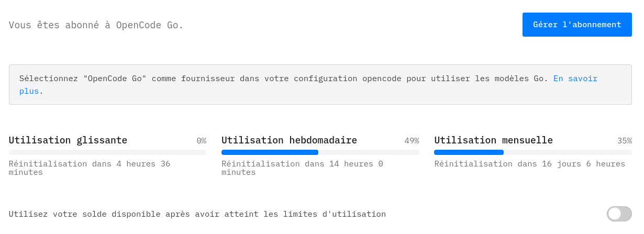The image size is (644, 234).
Task: Click the empty "Utilisation glissante" progress bar
Action: pyautogui.click(x=107, y=152)
